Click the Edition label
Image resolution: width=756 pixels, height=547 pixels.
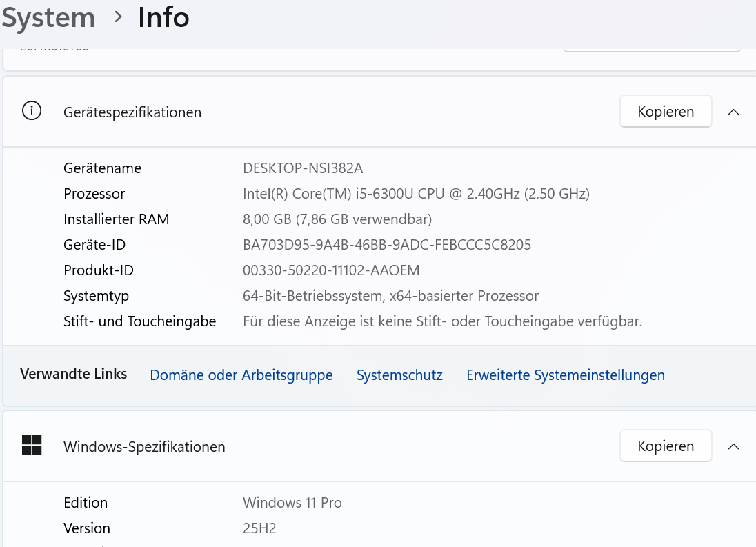[86, 503]
